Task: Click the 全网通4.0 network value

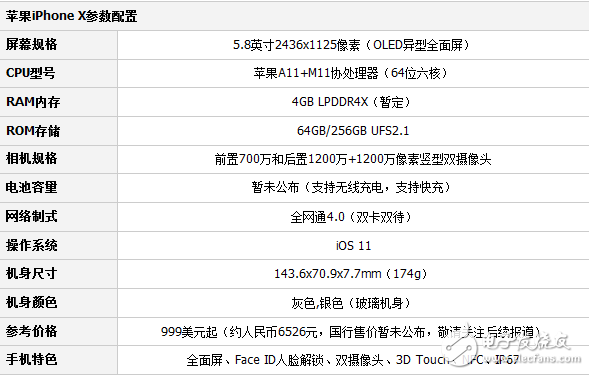Action: tap(352, 217)
